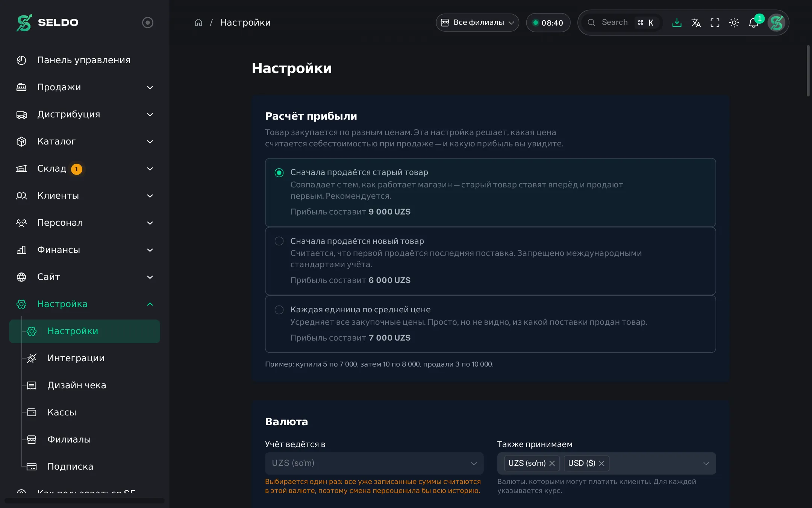Open the notifications bell
This screenshot has height=508, width=812.
tap(754, 23)
